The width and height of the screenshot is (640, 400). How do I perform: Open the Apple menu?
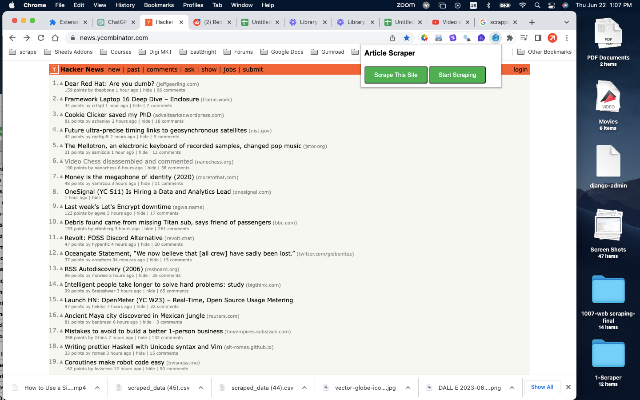(11, 5)
